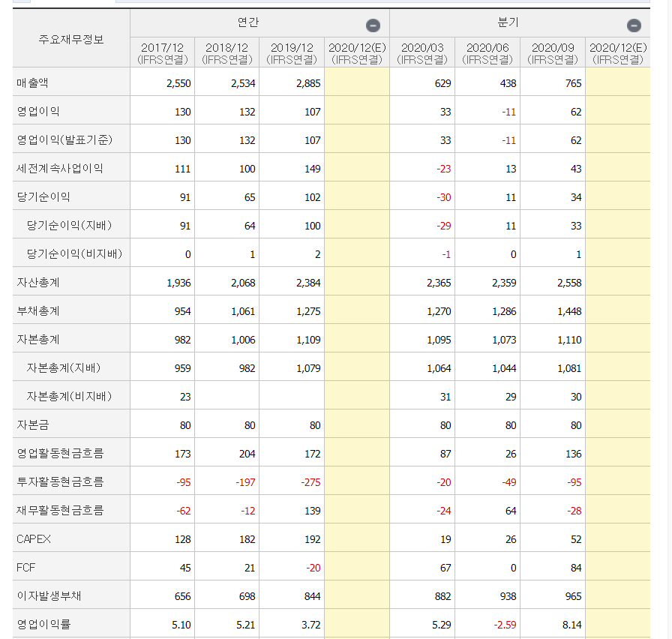Click the 투자활동현금흐름 row label

(x=60, y=481)
